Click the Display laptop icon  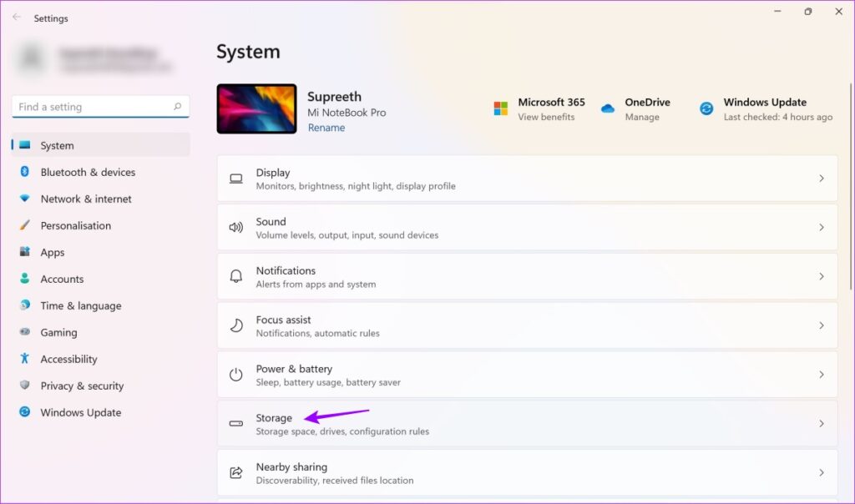pyautogui.click(x=236, y=179)
